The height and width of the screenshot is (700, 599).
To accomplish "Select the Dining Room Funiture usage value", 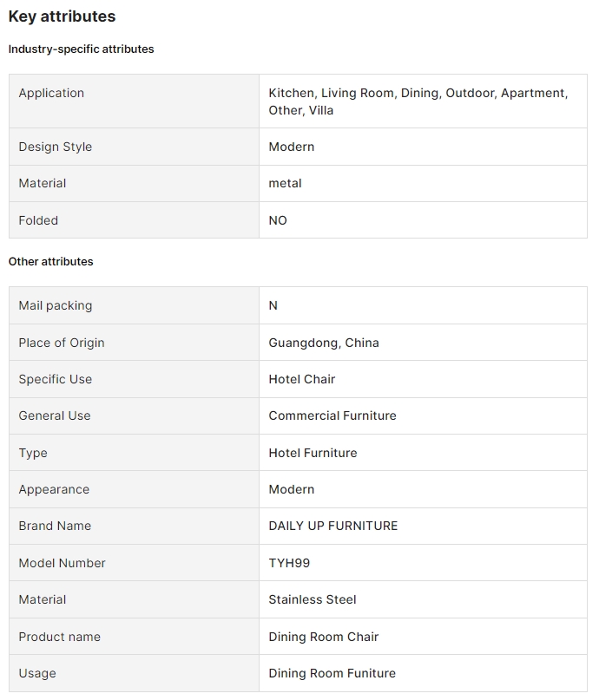I will click(332, 673).
